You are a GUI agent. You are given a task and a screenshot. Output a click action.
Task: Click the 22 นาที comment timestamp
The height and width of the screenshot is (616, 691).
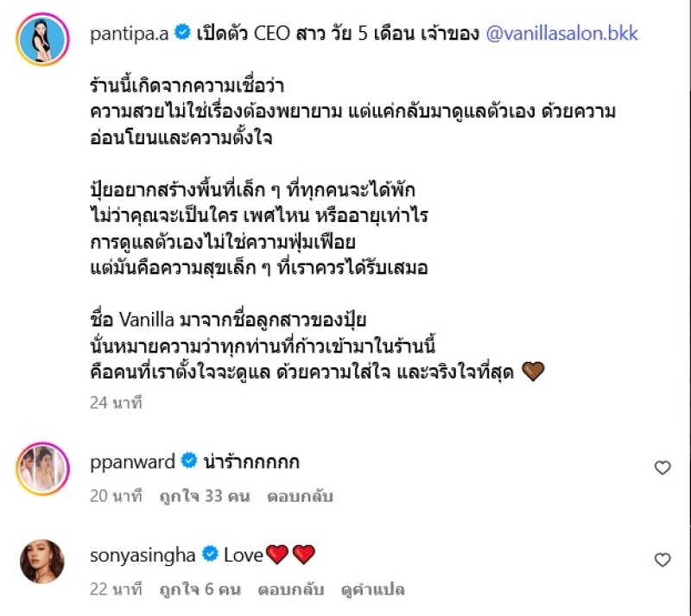click(116, 589)
